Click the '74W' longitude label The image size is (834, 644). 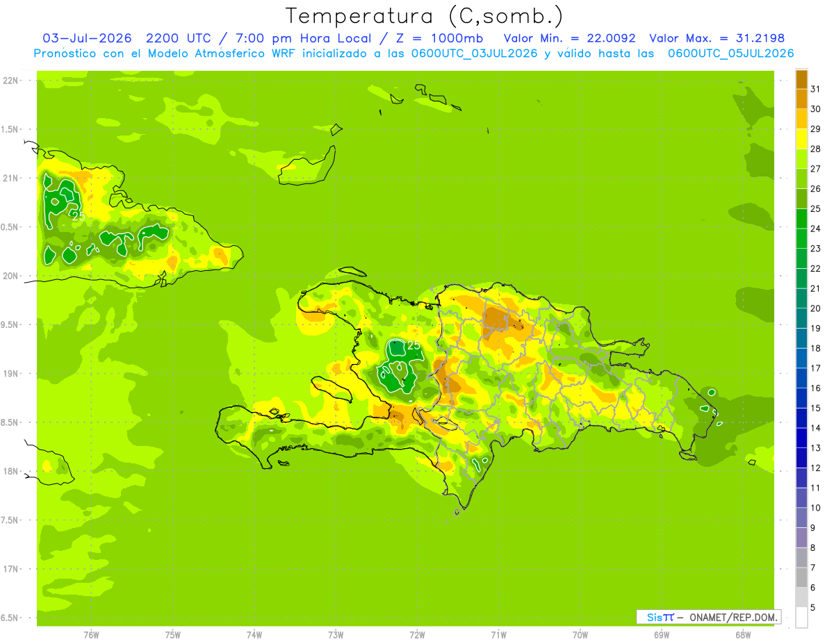pos(254,635)
